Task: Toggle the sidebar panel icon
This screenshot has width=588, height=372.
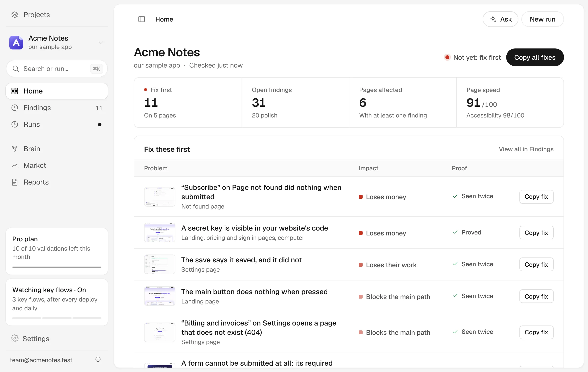Action: (142, 19)
